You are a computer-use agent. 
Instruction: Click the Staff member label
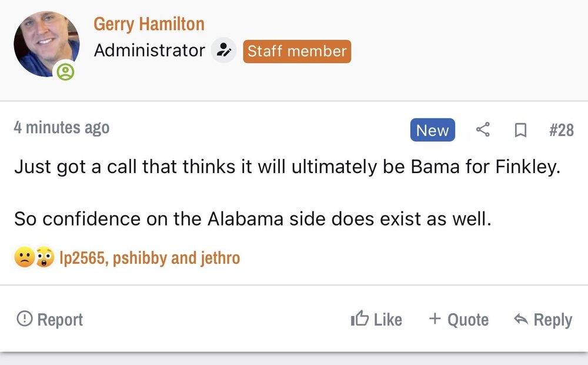click(x=296, y=51)
